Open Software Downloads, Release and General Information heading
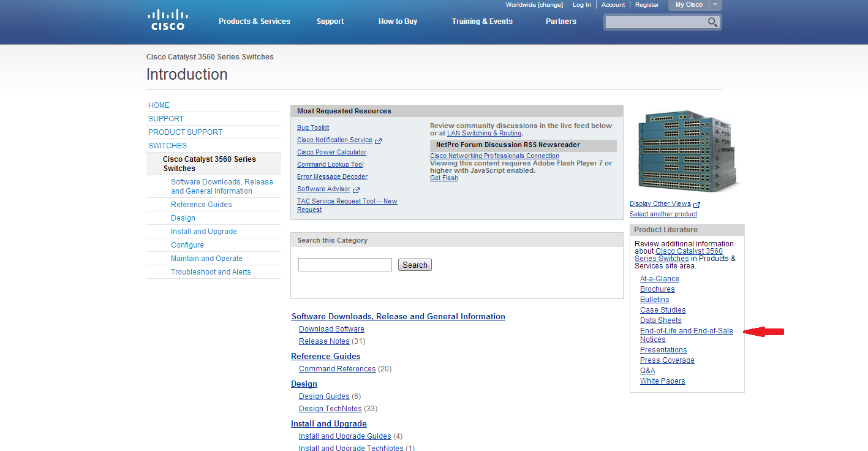868x451 pixels. coord(398,317)
